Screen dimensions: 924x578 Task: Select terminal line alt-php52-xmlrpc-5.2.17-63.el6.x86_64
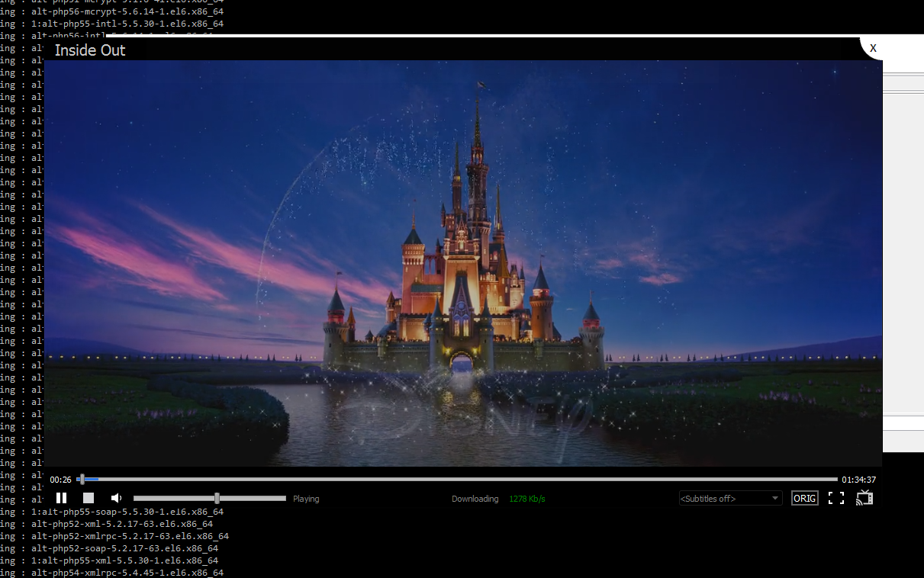coord(130,536)
